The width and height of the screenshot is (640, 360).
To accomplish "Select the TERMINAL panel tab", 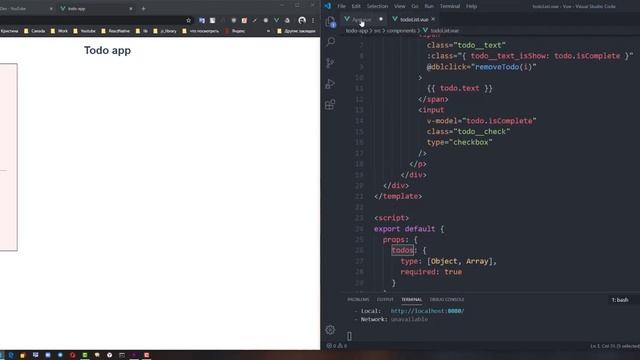I will (411, 300).
